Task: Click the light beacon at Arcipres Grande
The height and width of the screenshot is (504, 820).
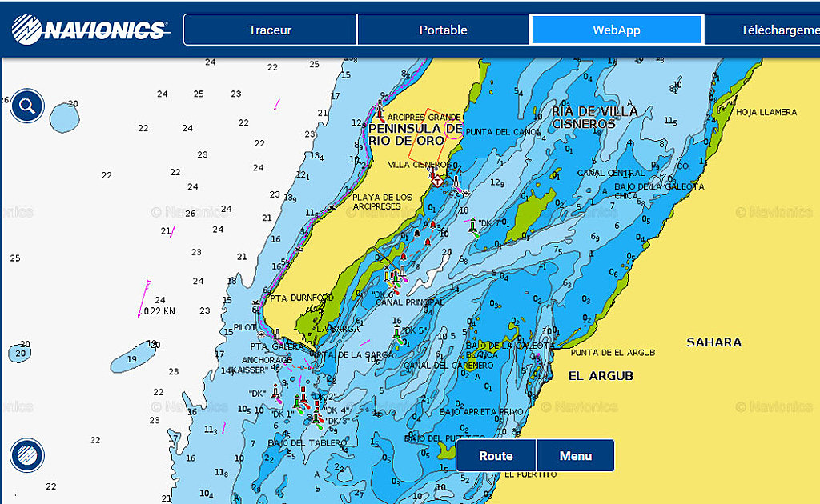Action: tap(380, 112)
